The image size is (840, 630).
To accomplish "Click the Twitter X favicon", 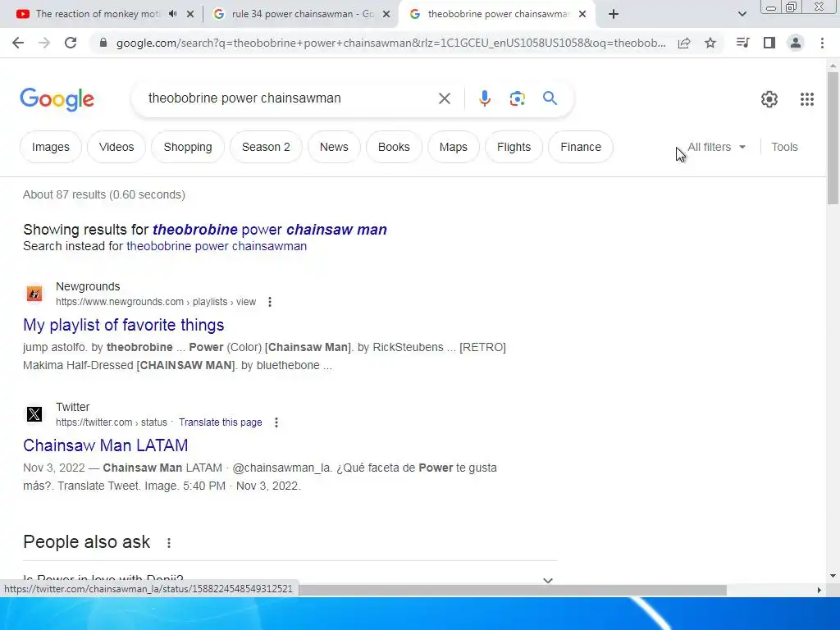I will pos(34,414).
